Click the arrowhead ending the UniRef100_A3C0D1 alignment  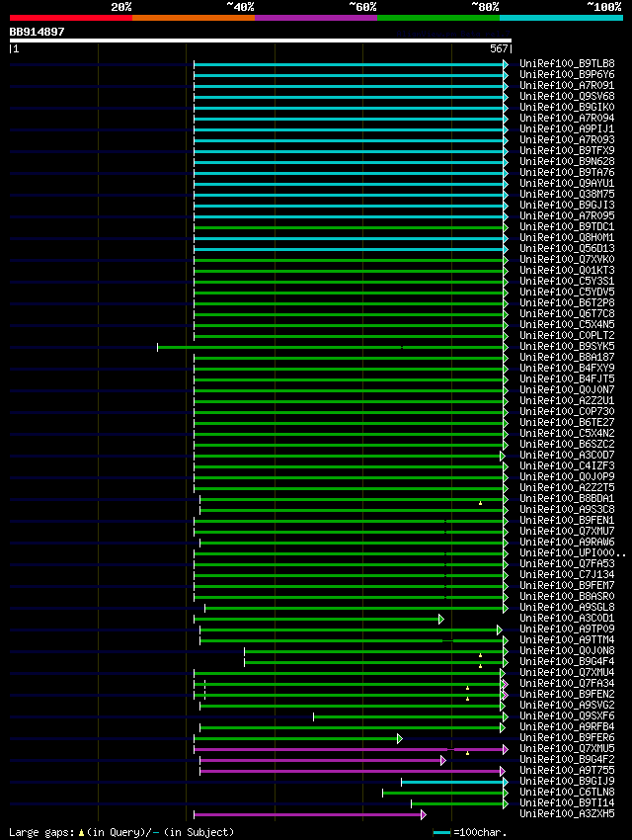point(441,620)
